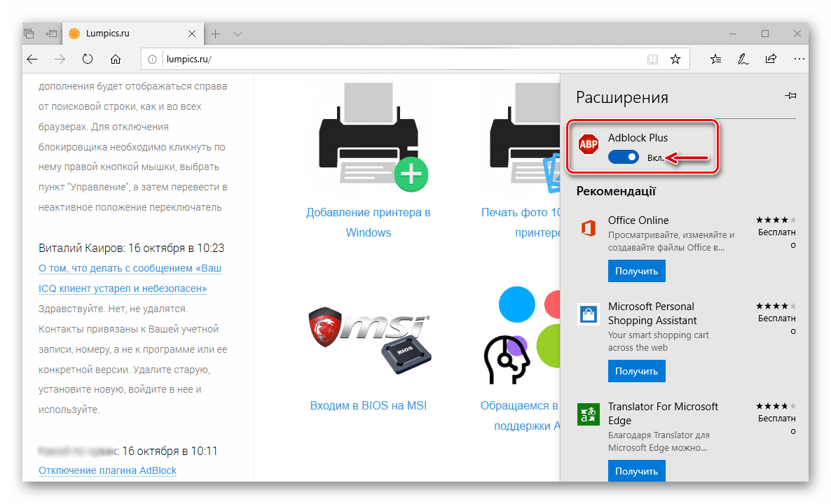This screenshot has width=831, height=504.
Task: Click comment header 'Виталий Каиров: 16 октября в 10:23'
Action: point(132,248)
